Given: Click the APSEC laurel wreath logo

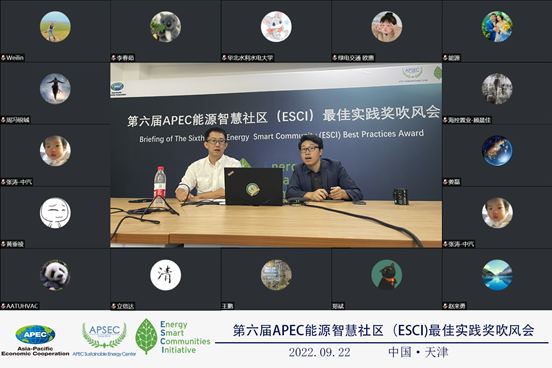Looking at the screenshot, I should 104,335.
